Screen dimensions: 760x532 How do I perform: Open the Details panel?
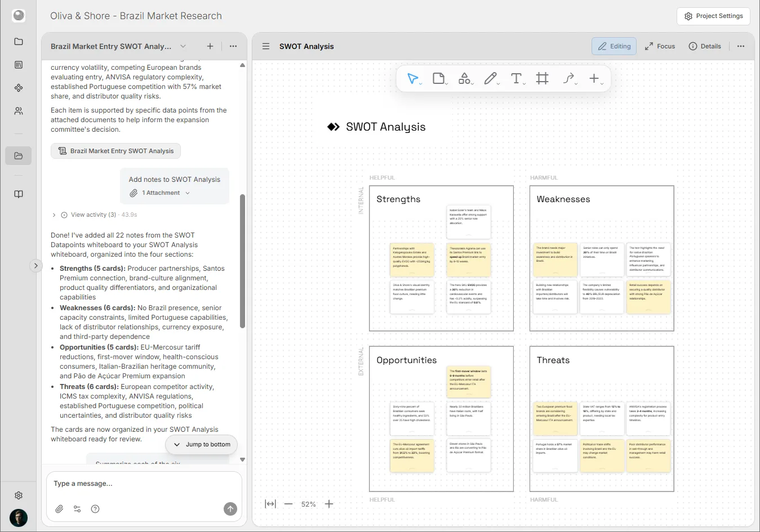pos(705,46)
